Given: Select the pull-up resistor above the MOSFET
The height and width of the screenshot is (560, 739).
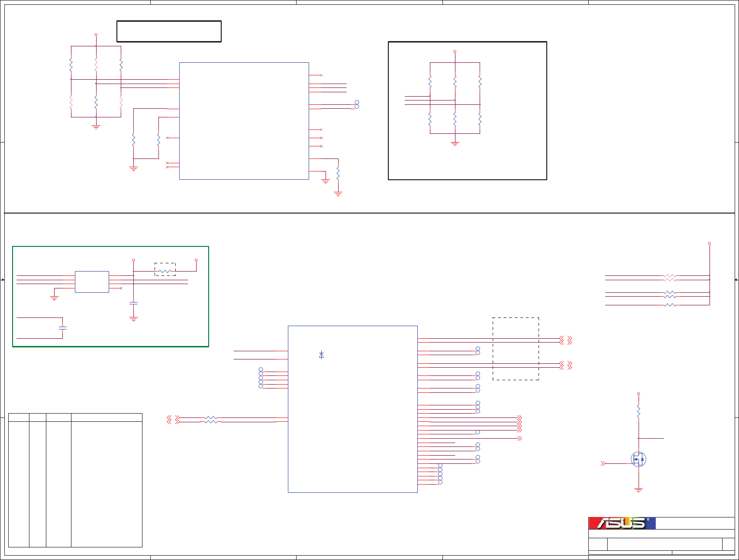Looking at the screenshot, I should [639, 411].
